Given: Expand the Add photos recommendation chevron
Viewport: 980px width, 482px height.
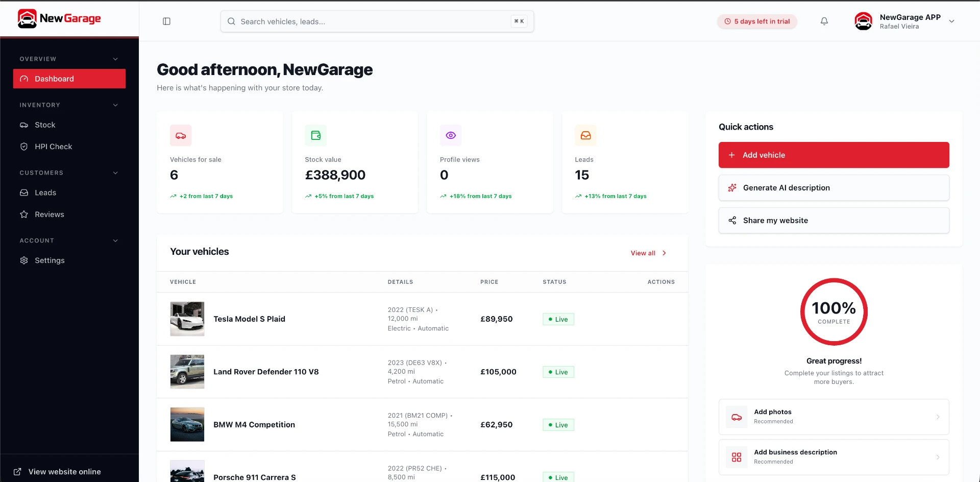Looking at the screenshot, I should point(938,417).
